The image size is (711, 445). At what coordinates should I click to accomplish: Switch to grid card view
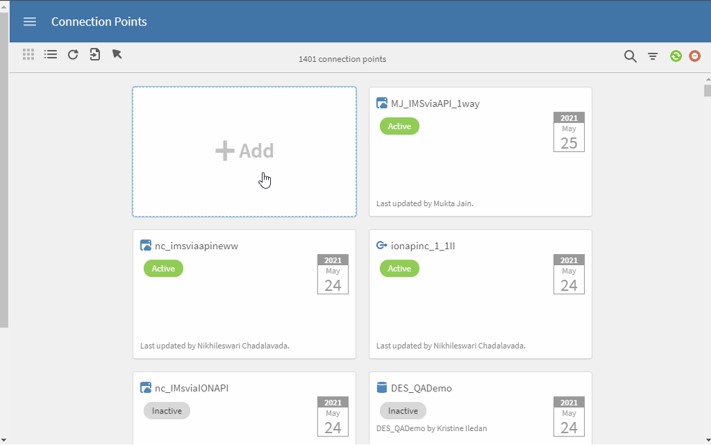[28, 54]
